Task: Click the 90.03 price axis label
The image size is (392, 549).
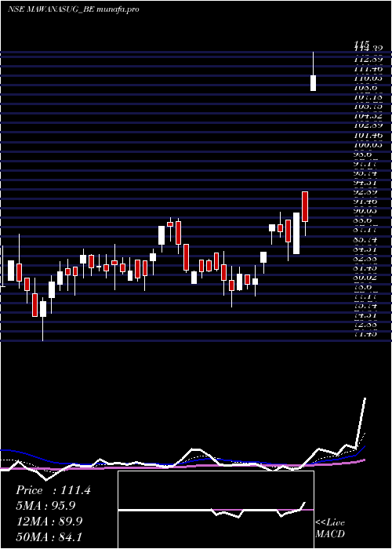Action: (x=365, y=211)
